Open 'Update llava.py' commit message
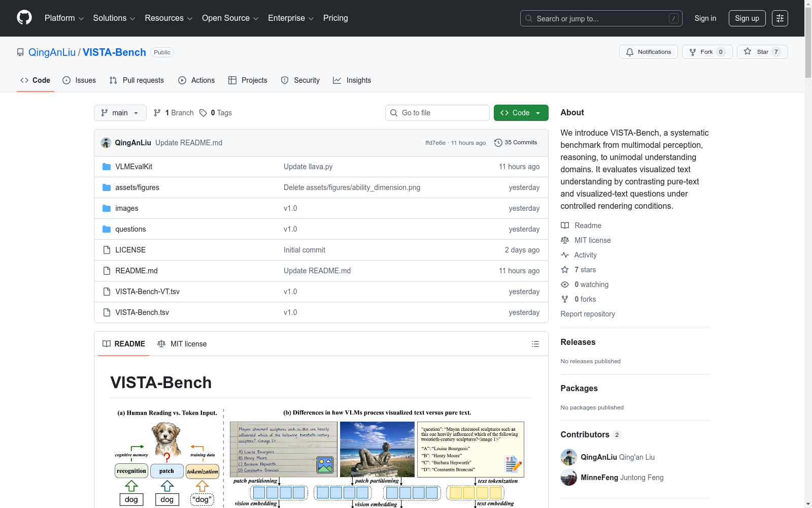This screenshot has height=508, width=812. (x=308, y=167)
